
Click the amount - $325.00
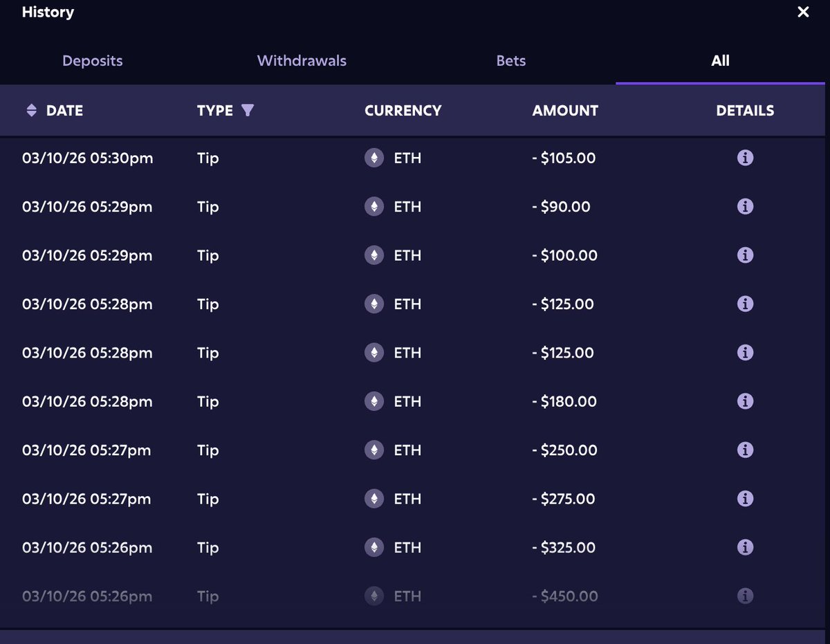[564, 547]
